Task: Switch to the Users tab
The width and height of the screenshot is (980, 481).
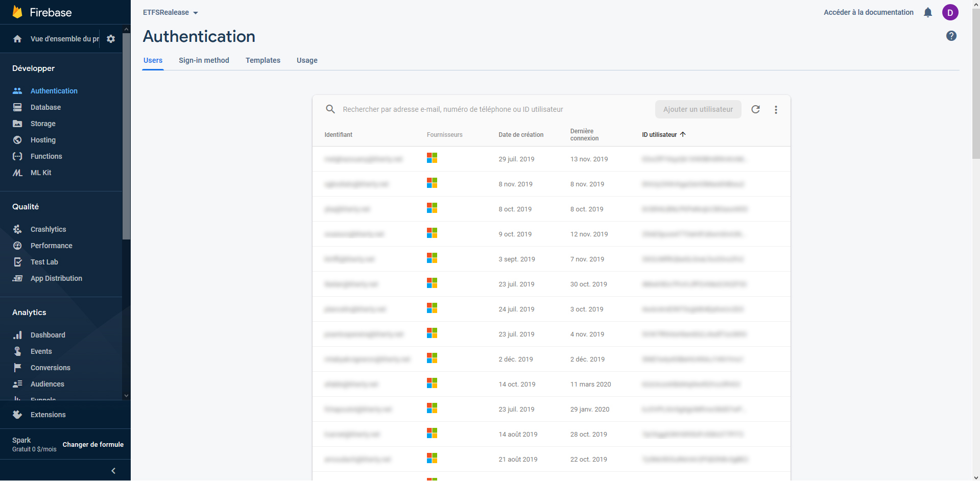Action: click(x=153, y=60)
